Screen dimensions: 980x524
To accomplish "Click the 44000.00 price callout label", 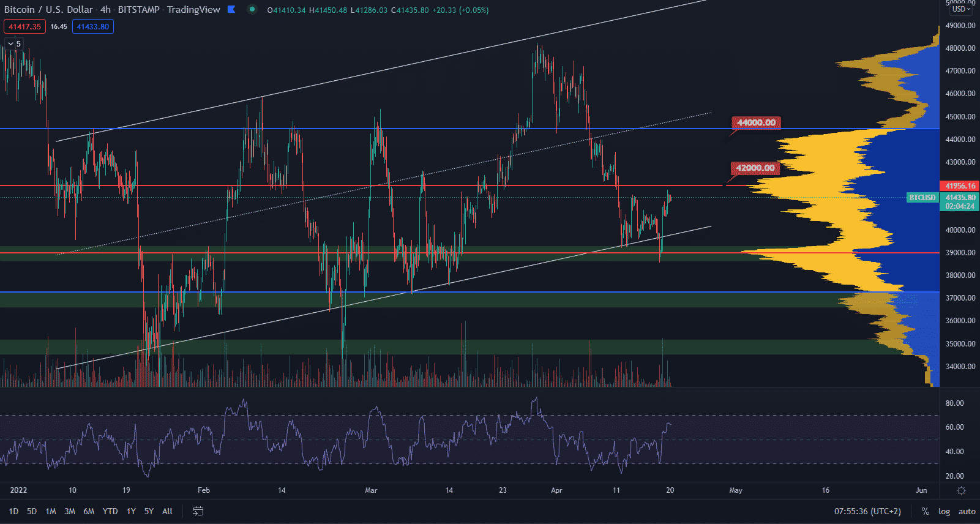I will [x=756, y=122].
